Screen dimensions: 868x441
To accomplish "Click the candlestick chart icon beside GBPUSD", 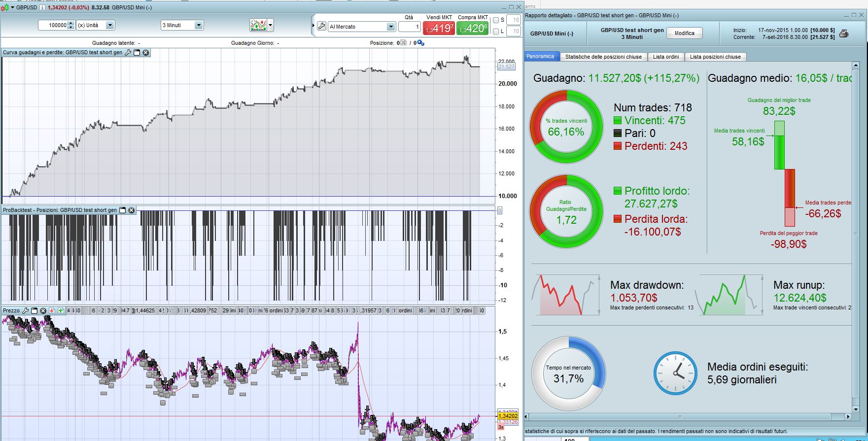I will tap(5, 7).
